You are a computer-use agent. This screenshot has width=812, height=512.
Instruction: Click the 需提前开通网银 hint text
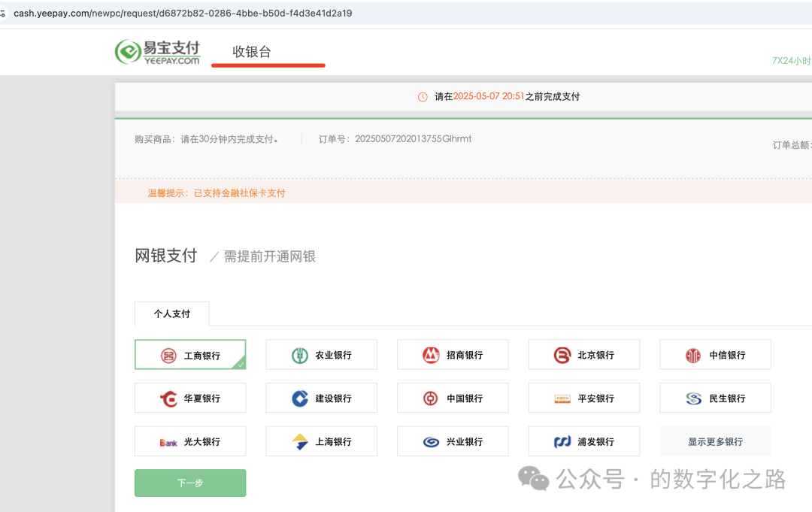click(x=269, y=257)
